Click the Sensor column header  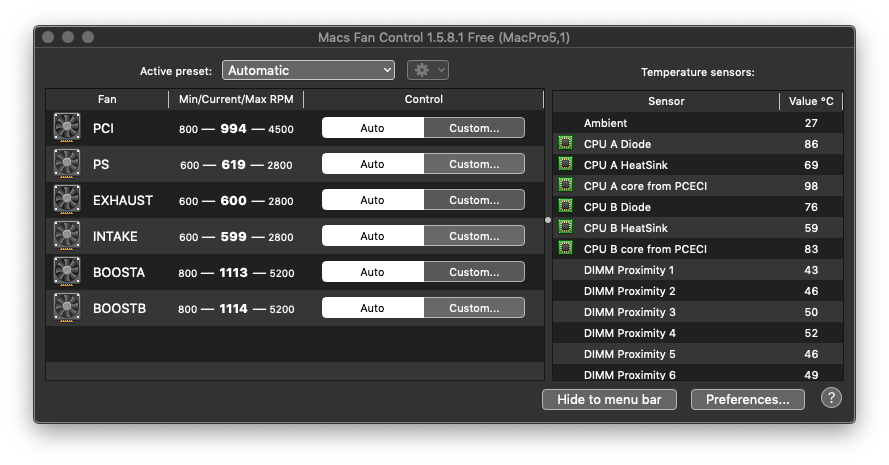pos(666,102)
